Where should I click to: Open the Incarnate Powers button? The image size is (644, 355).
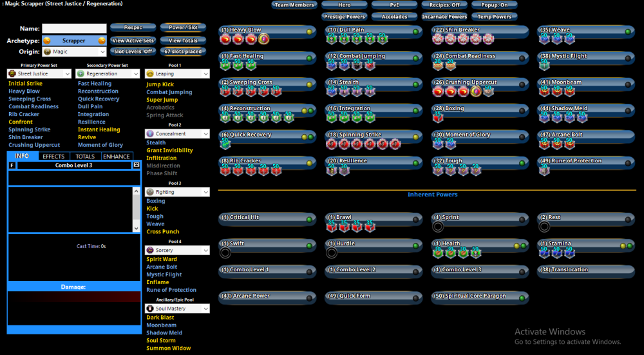click(x=444, y=17)
